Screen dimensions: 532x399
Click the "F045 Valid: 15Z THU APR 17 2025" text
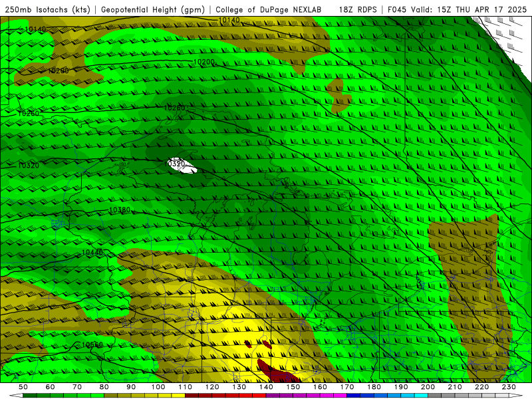[457, 10]
